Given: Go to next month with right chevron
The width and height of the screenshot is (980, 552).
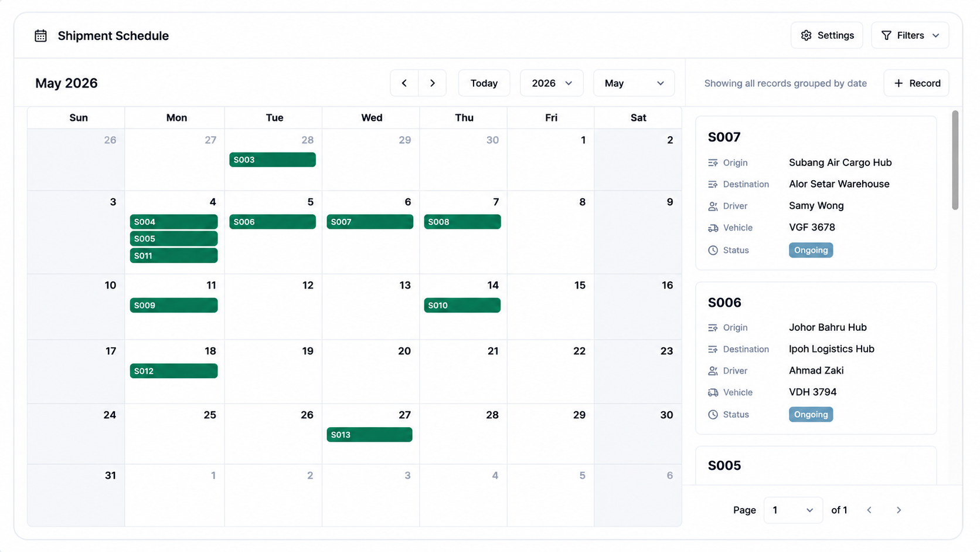Looking at the screenshot, I should (x=433, y=83).
